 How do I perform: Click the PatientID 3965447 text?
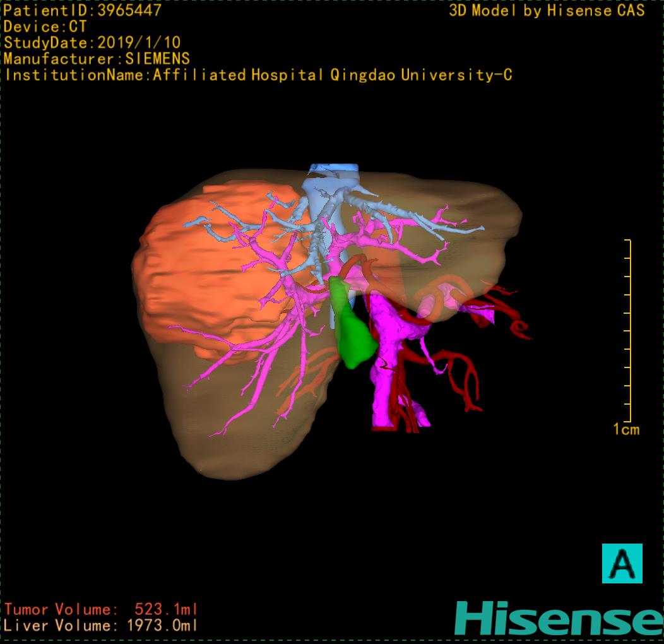(83, 10)
